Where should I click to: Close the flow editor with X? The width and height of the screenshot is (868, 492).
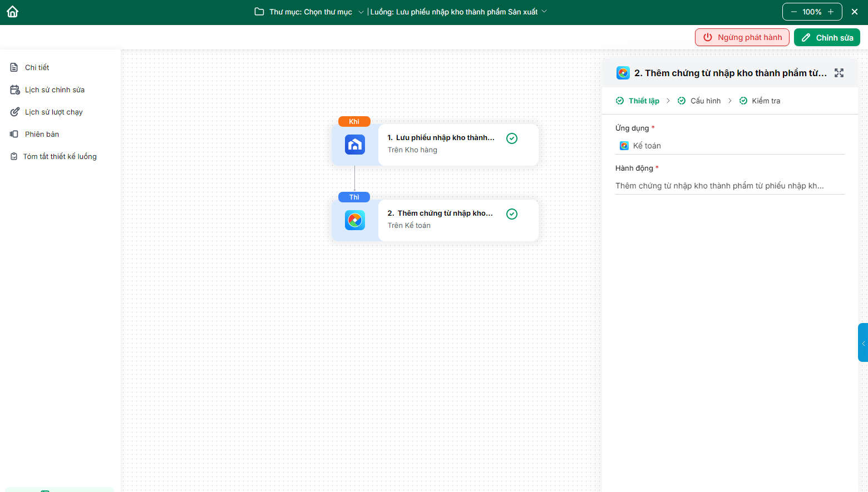(x=855, y=12)
